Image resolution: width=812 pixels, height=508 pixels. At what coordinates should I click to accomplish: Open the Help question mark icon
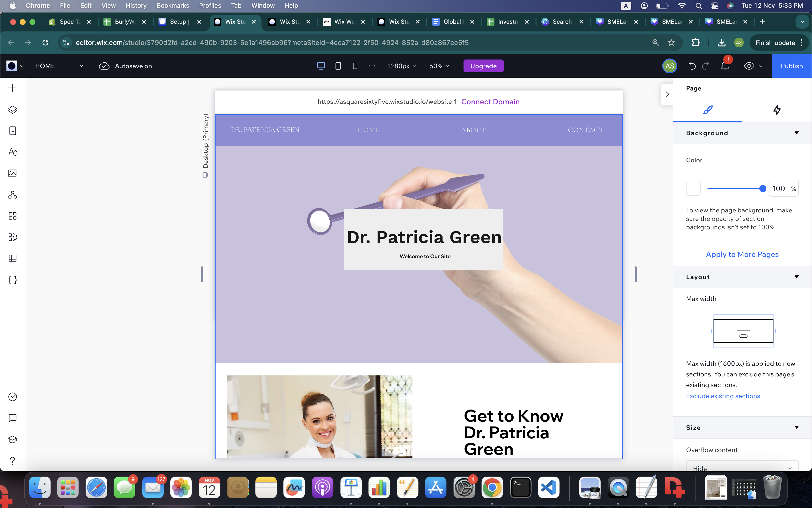click(x=12, y=461)
